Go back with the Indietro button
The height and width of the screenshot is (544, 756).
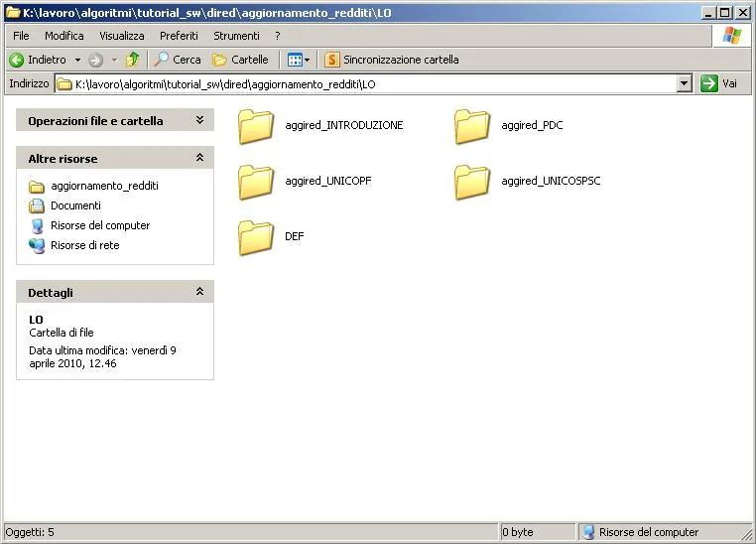click(x=38, y=60)
